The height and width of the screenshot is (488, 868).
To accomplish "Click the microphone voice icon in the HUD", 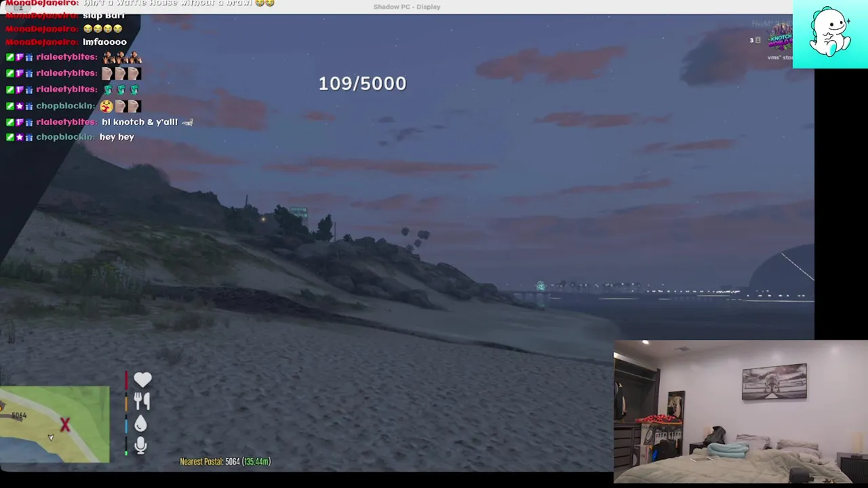I will [x=140, y=445].
